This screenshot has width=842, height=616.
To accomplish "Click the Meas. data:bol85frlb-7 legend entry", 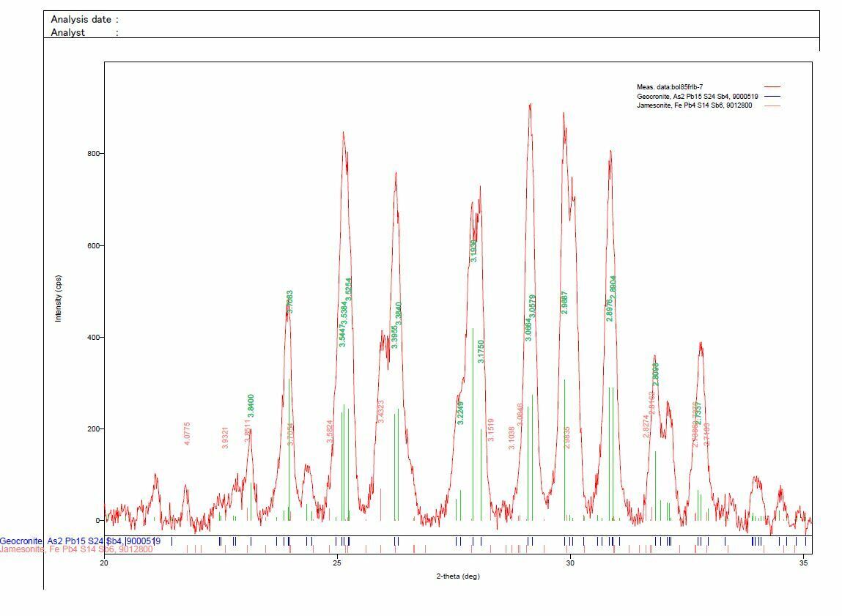I will click(x=669, y=87).
